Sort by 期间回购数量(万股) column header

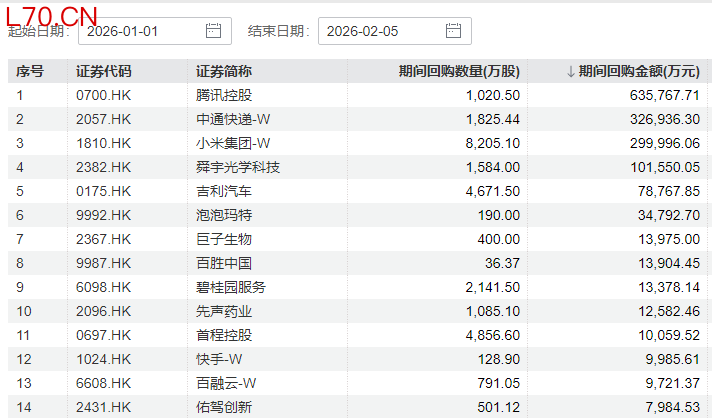point(459,71)
